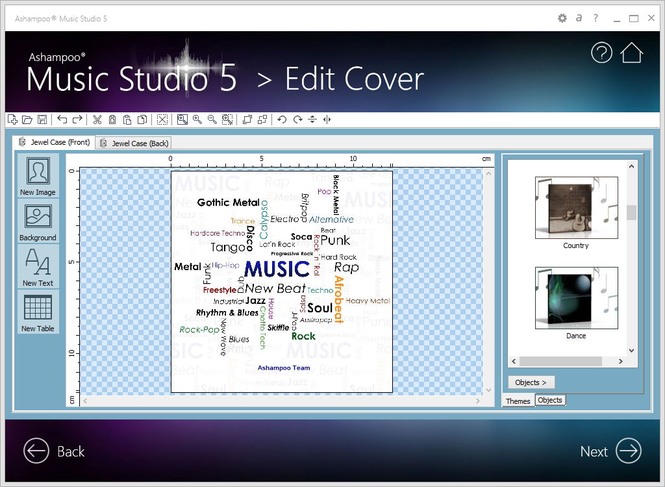The width and height of the screenshot is (665, 487).
Task: Flip object vertically
Action: pos(312,120)
